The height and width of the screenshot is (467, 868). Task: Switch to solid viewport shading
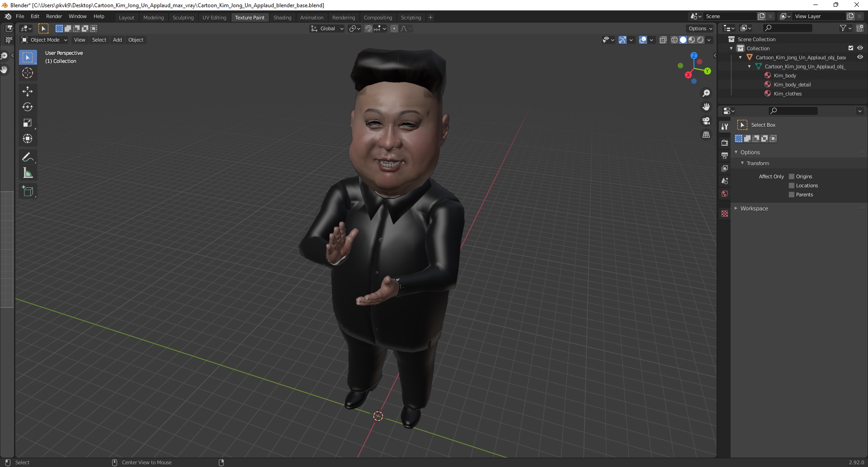[683, 40]
